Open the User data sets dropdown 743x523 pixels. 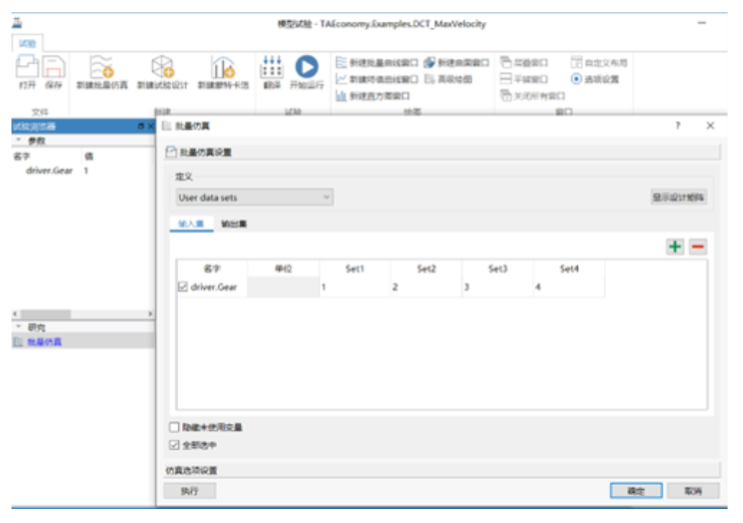coord(254,198)
